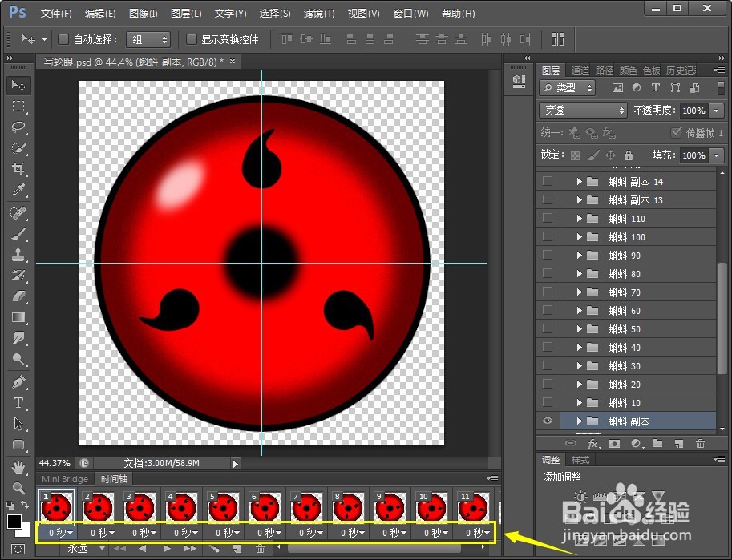The image size is (732, 560).
Task: Select frame 6 thumbnail in timeline
Action: (265, 506)
